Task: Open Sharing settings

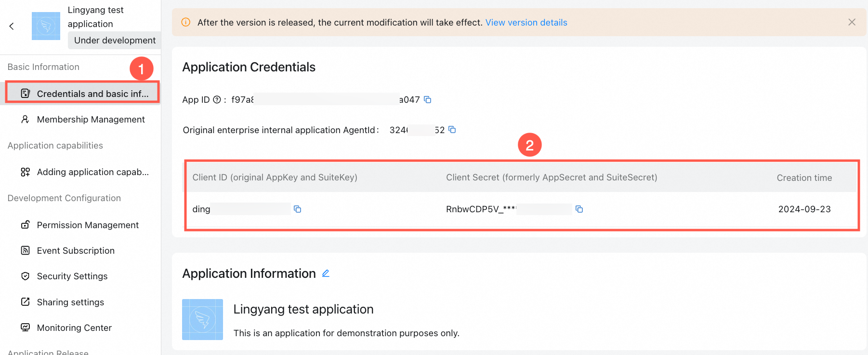Action: pyautogui.click(x=82, y=302)
